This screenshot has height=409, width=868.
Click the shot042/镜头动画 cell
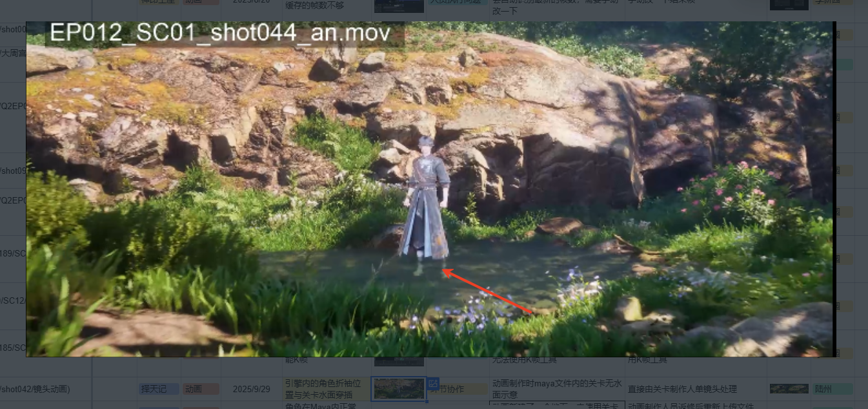pyautogui.click(x=39, y=389)
